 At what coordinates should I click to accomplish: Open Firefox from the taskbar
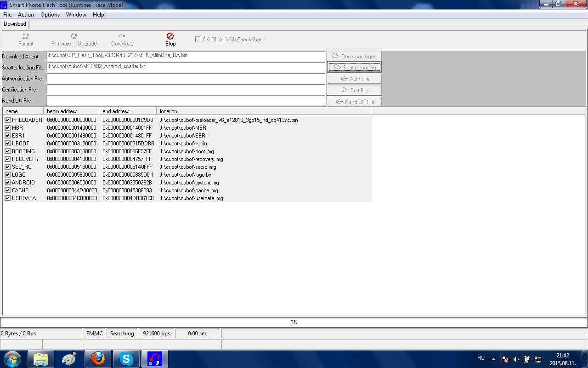point(98,359)
